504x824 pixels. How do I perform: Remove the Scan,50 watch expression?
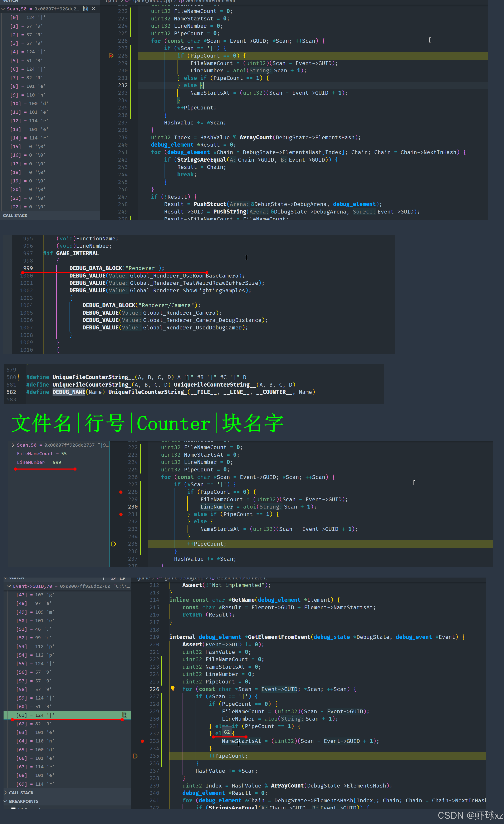click(x=93, y=9)
